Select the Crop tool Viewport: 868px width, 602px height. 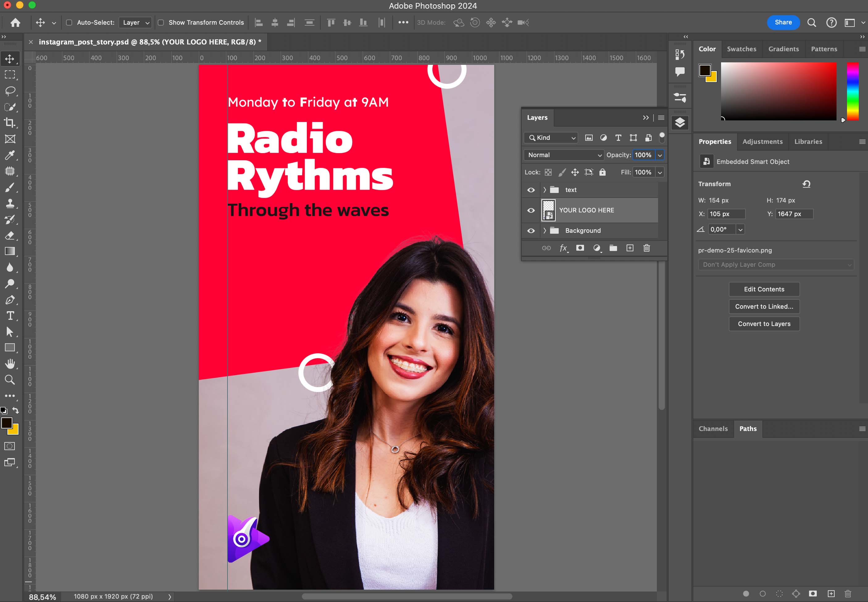click(10, 123)
